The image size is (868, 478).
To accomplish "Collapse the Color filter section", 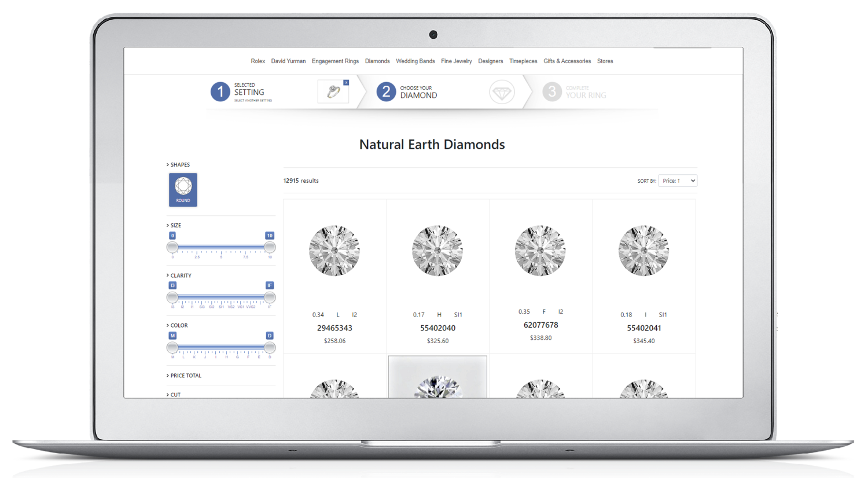I will coord(177,326).
